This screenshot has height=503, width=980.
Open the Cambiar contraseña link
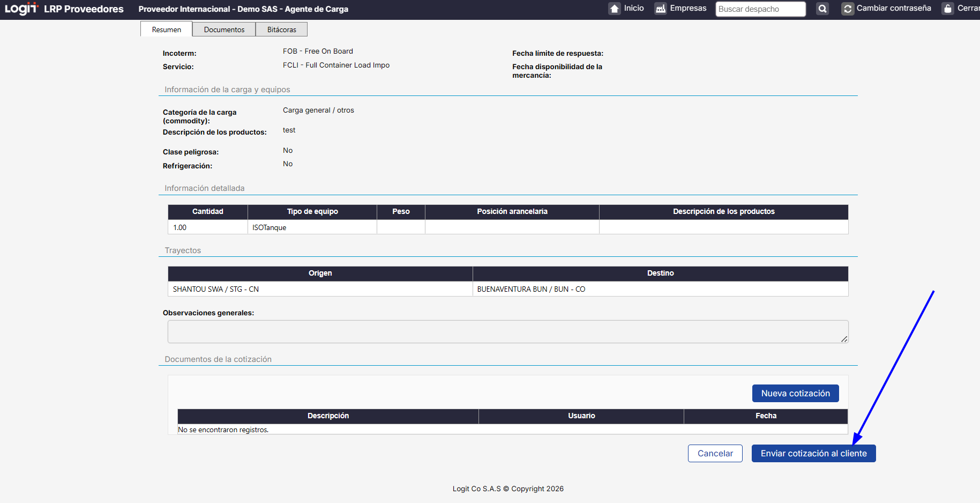point(894,8)
